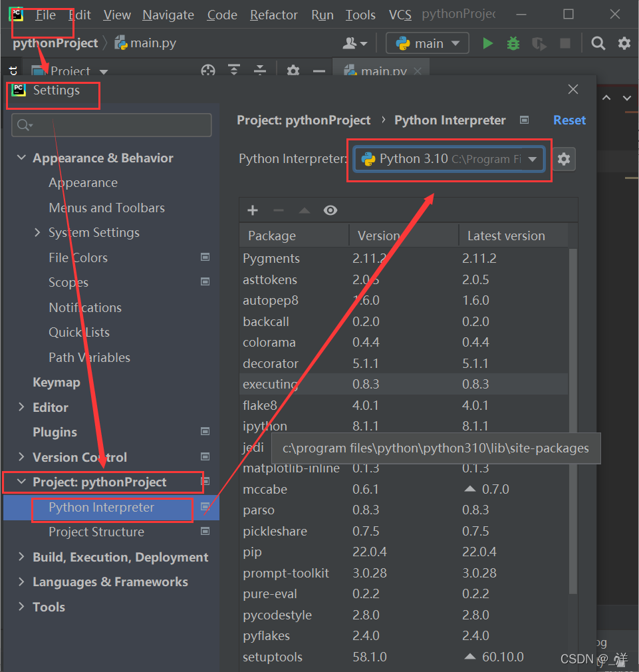
Task: Open Plugins settings page
Action: 55,432
